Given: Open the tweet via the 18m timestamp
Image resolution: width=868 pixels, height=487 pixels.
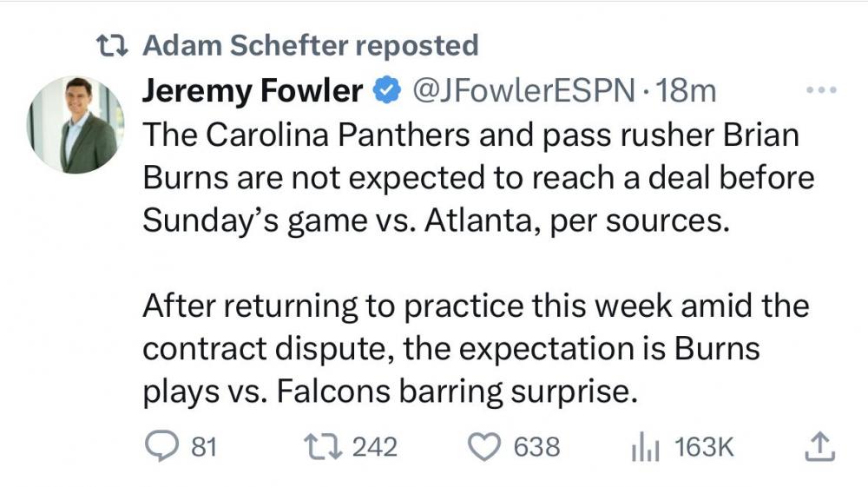Looking at the screenshot, I should [687, 89].
